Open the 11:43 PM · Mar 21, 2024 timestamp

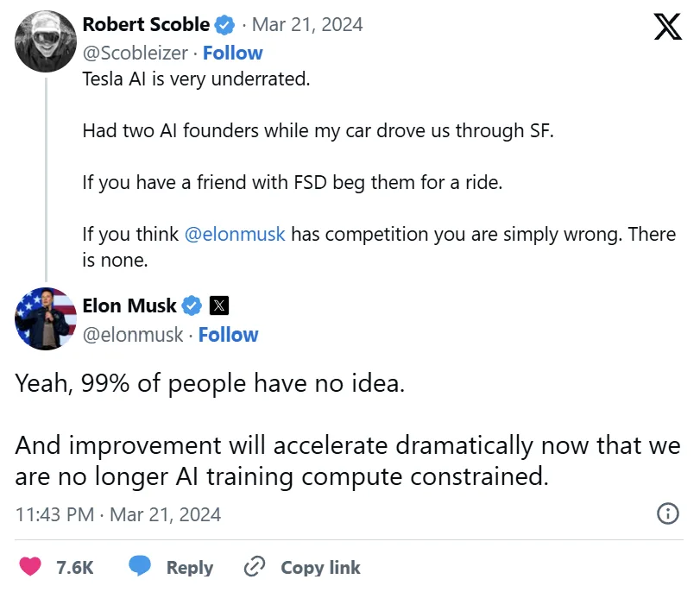[118, 514]
